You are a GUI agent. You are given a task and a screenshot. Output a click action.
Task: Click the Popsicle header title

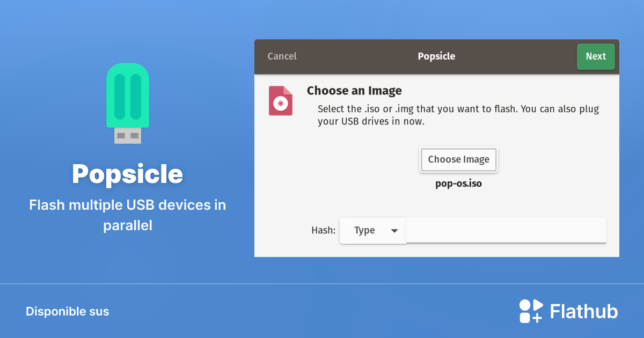tap(436, 56)
